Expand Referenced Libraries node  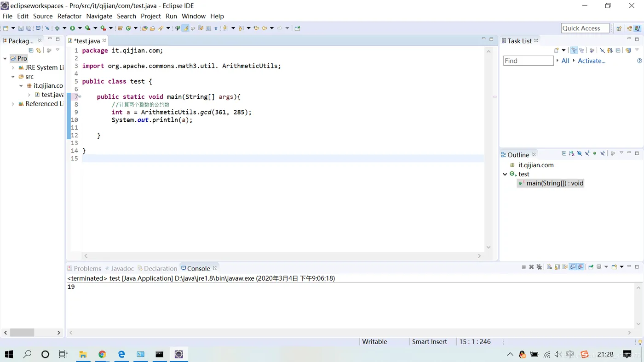(x=13, y=104)
